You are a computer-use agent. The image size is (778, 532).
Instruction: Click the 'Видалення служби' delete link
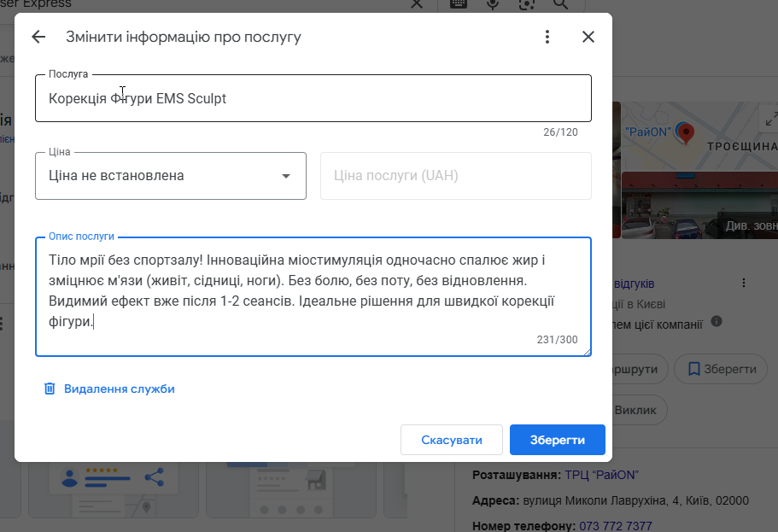pos(119,389)
